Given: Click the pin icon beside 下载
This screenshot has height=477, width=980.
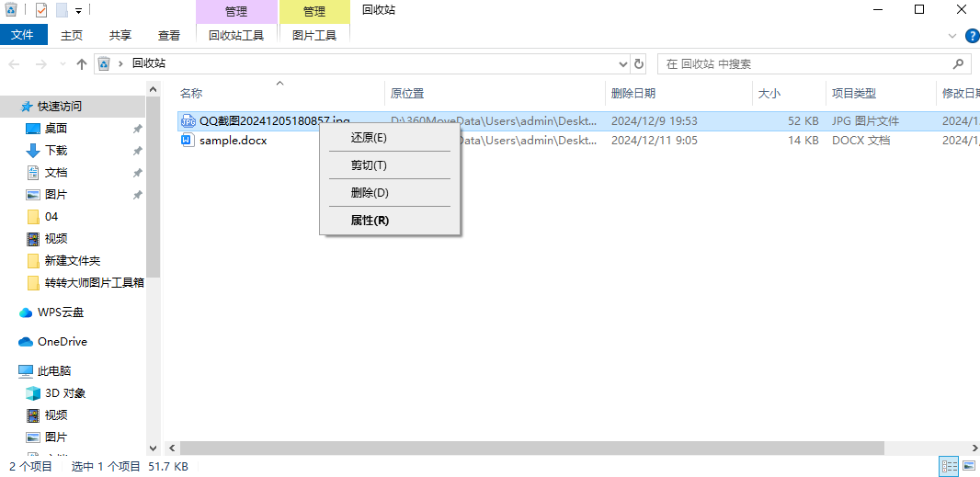Looking at the screenshot, I should coord(137,151).
